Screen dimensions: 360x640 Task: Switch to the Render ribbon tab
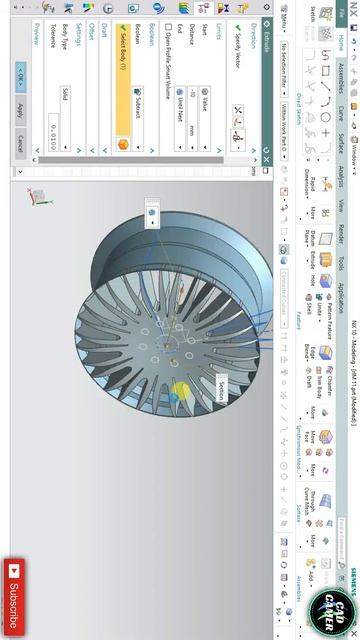pyautogui.click(x=342, y=234)
